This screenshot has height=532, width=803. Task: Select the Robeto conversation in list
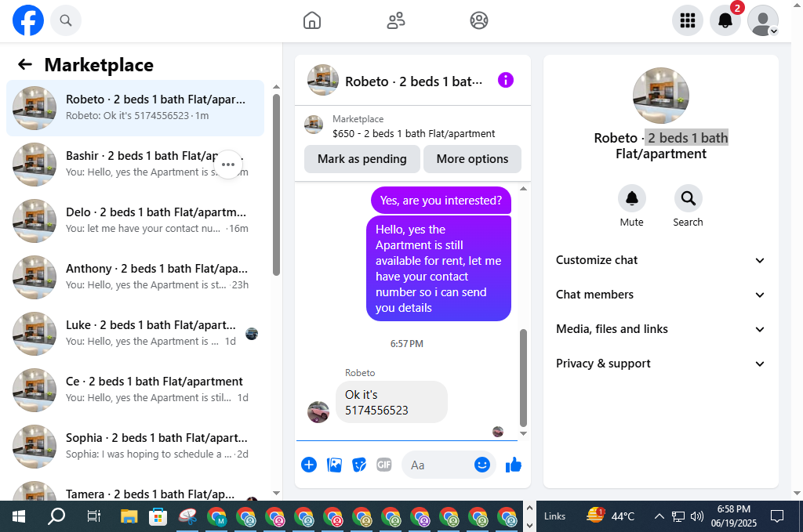pyautogui.click(x=135, y=108)
